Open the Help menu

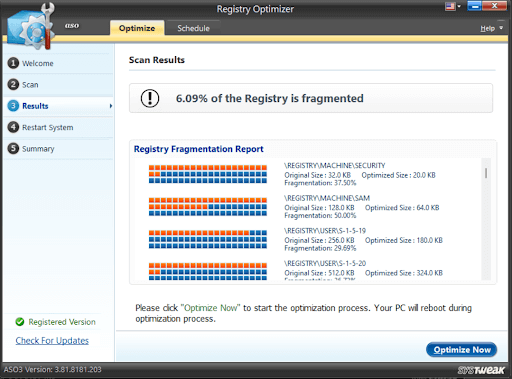pos(487,29)
